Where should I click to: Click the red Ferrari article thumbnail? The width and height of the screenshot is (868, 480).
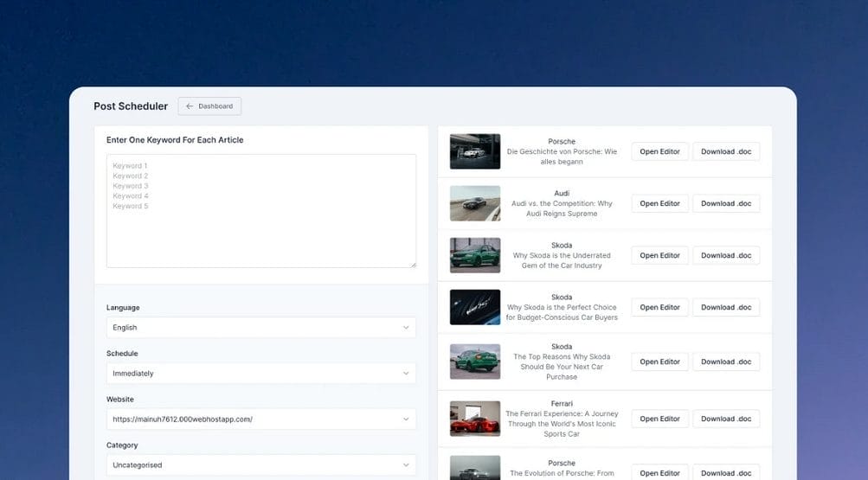click(x=475, y=419)
